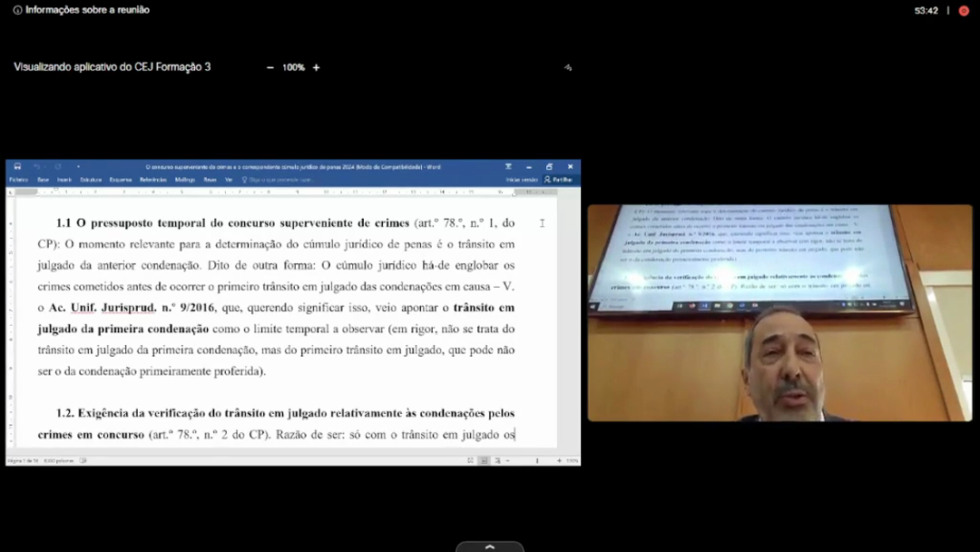Expand the meeting controls chevron at bottom
The width and height of the screenshot is (980, 552).
(490, 547)
